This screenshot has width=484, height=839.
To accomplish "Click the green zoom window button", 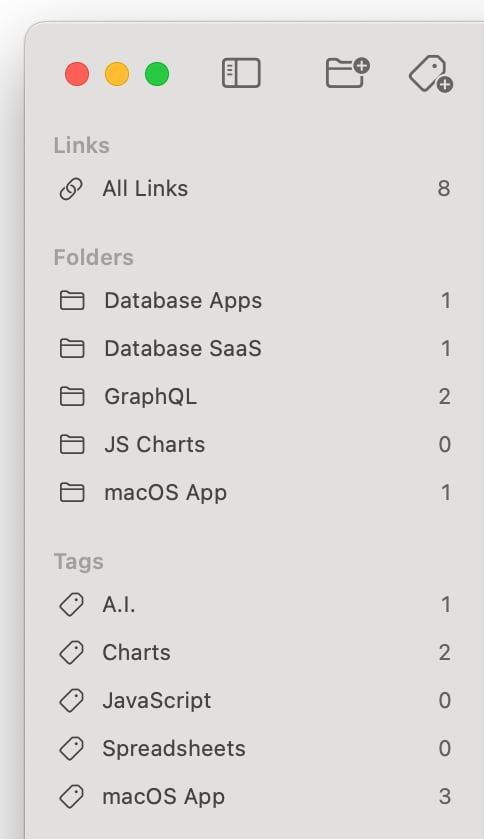I will tap(157, 74).
